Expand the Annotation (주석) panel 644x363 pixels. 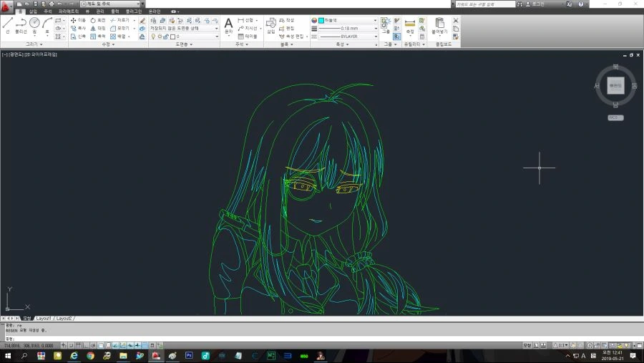(242, 44)
